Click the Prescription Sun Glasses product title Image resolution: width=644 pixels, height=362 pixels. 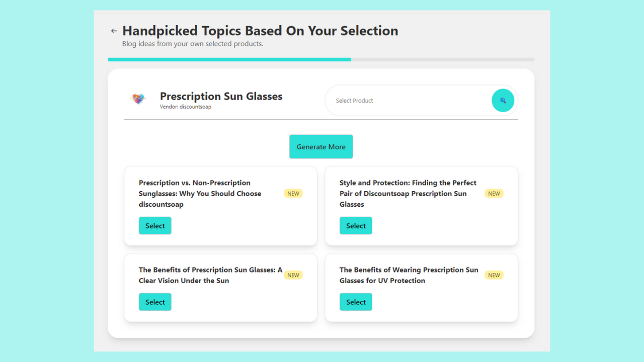click(x=221, y=96)
